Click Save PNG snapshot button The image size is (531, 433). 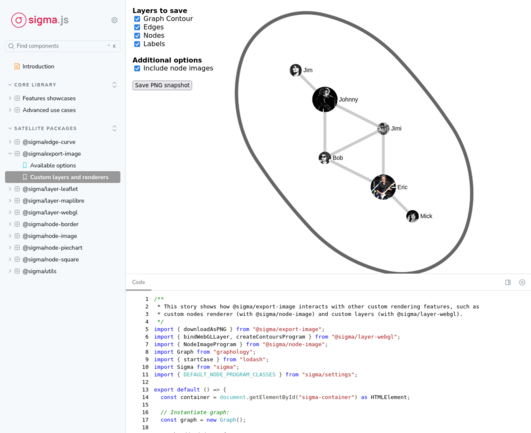click(162, 85)
